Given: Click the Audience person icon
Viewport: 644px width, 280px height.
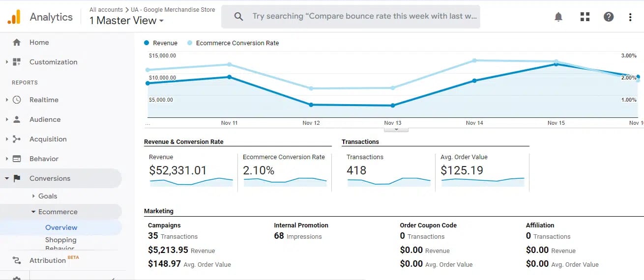Looking at the screenshot, I should [x=17, y=119].
